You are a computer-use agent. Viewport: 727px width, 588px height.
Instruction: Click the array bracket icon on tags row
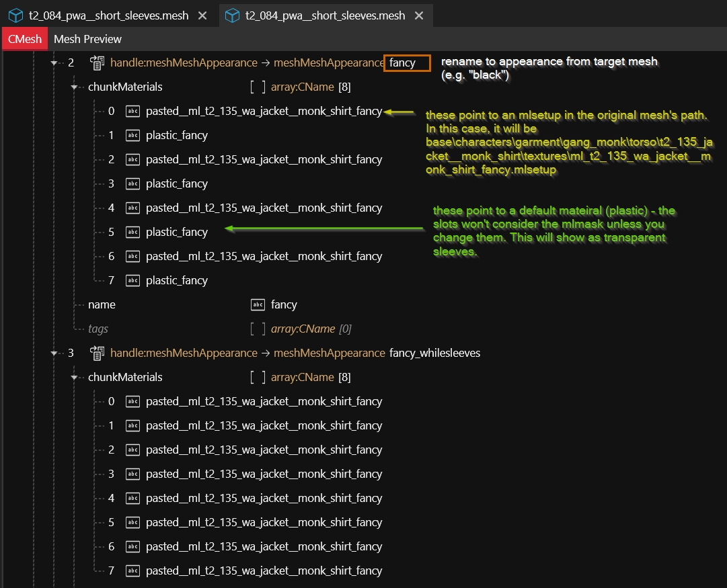click(257, 329)
